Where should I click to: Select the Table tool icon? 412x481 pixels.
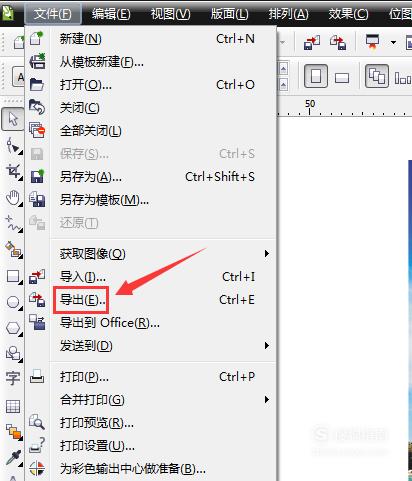tap(13, 406)
